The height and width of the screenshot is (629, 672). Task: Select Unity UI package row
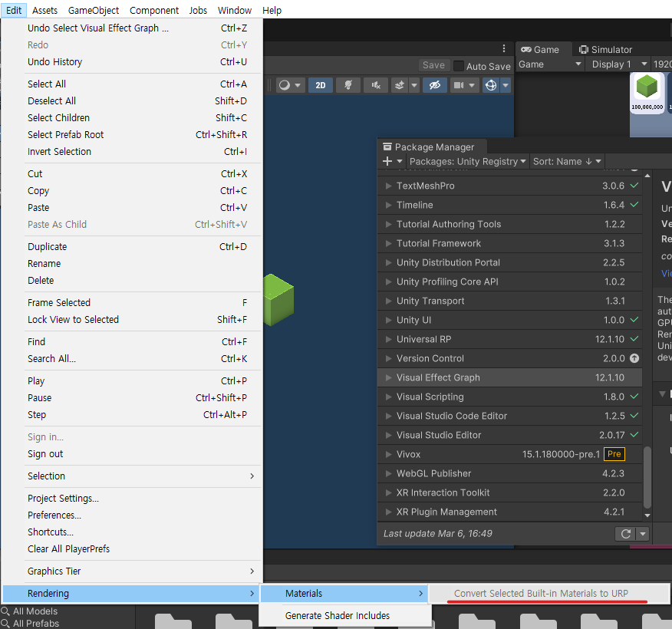tap(509, 320)
